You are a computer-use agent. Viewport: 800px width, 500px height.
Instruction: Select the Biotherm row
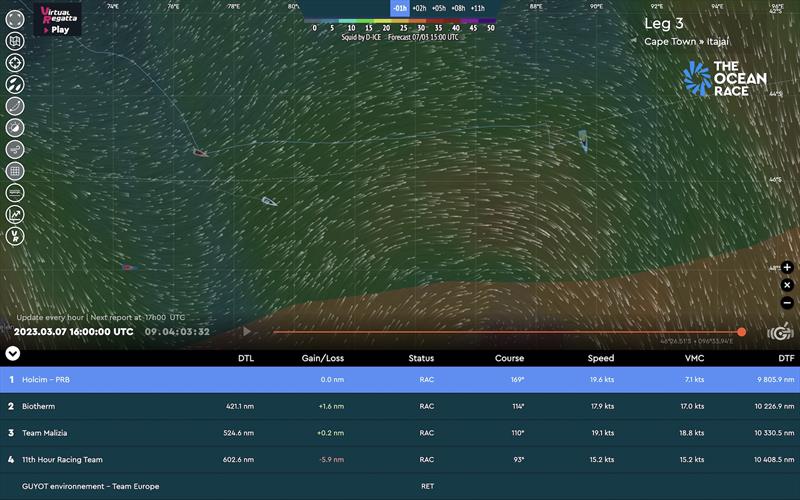point(400,406)
